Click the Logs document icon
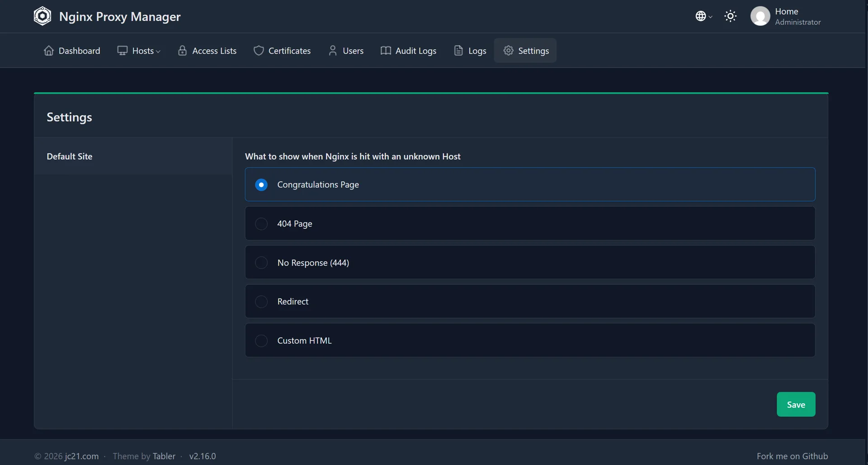Viewport: 868px width, 465px height. coord(458,51)
